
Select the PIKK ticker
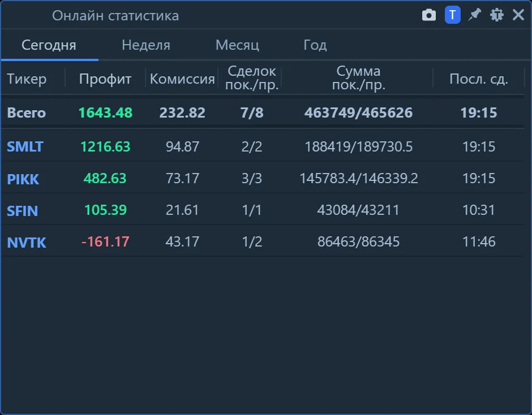coord(23,179)
